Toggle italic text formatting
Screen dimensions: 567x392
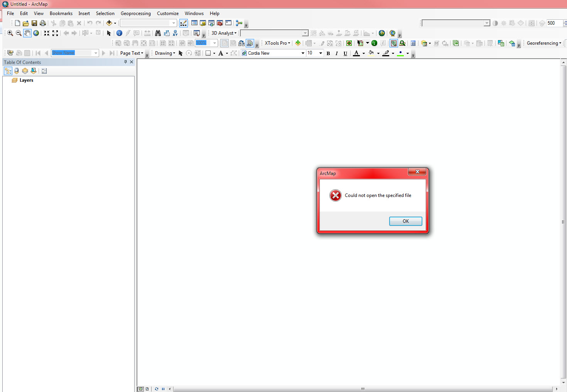tap(337, 53)
